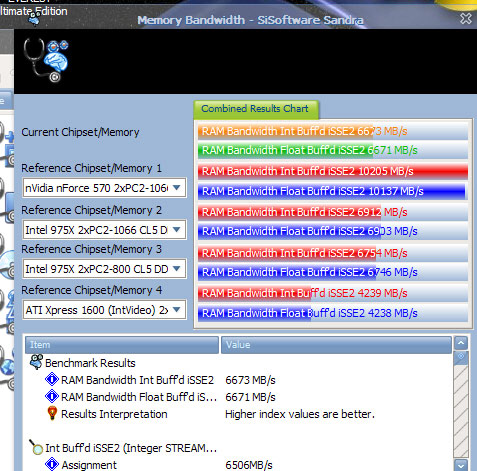Select the Assignment row
Image resolution: width=477 pixels, height=471 pixels.
(x=89, y=465)
